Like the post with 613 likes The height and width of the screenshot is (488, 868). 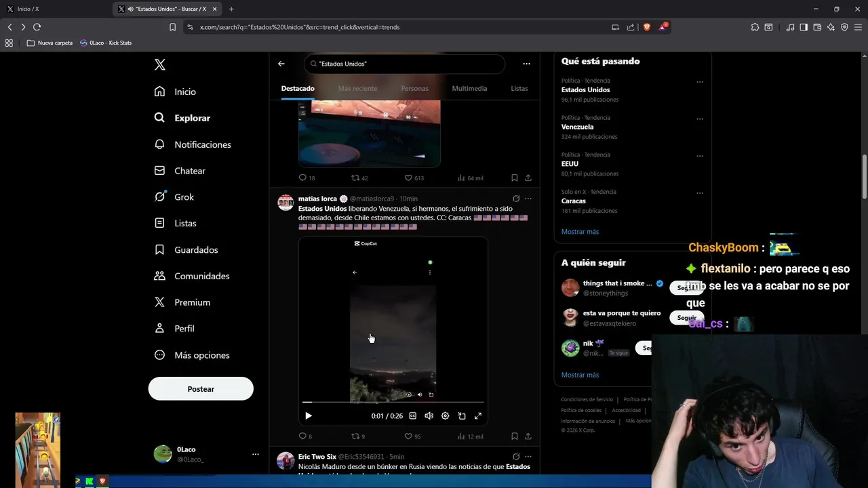(x=414, y=178)
